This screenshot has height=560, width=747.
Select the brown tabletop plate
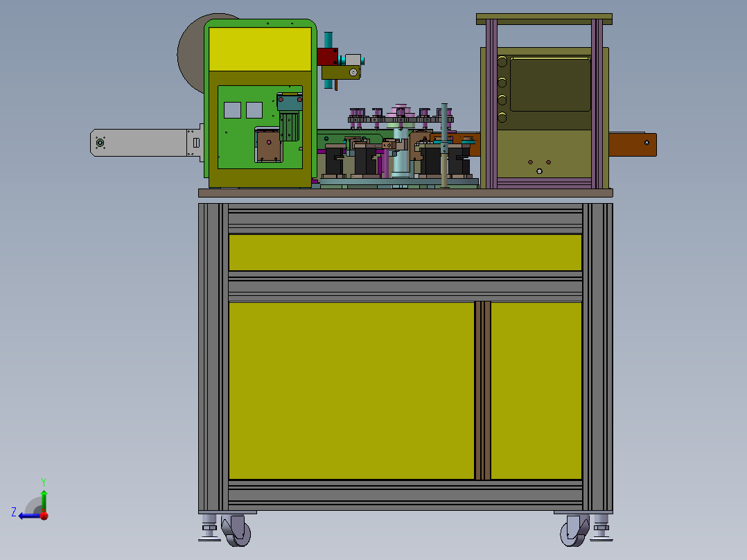[x=405, y=193]
